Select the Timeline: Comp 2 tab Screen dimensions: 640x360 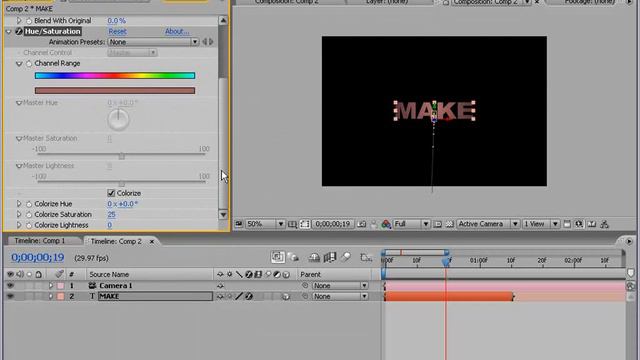coord(116,241)
